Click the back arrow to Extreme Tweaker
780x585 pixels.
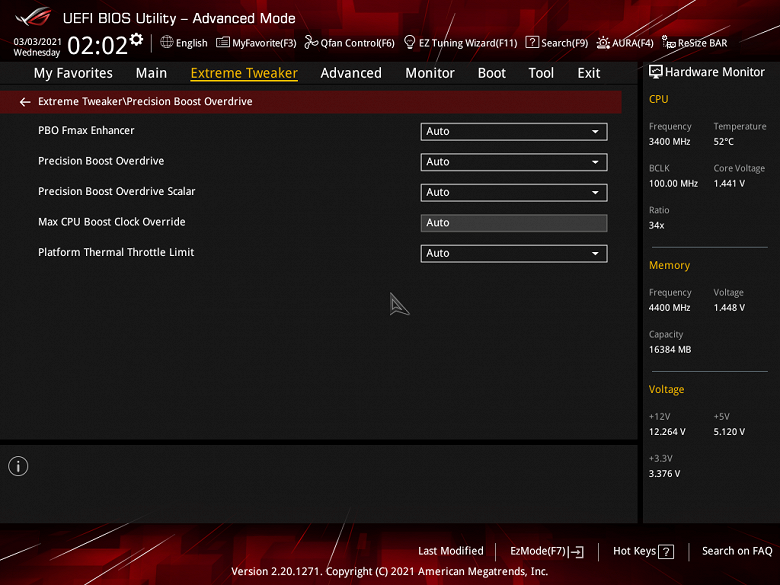coord(25,102)
